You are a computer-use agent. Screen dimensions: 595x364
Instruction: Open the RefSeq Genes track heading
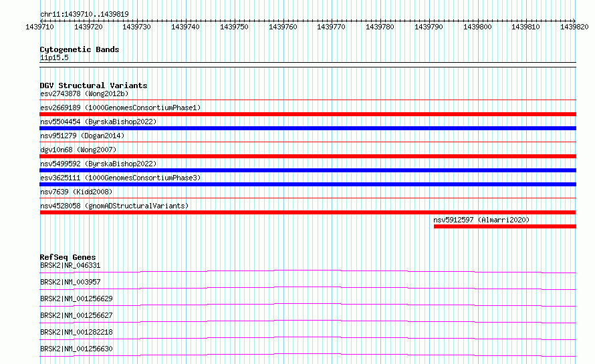coord(68,257)
